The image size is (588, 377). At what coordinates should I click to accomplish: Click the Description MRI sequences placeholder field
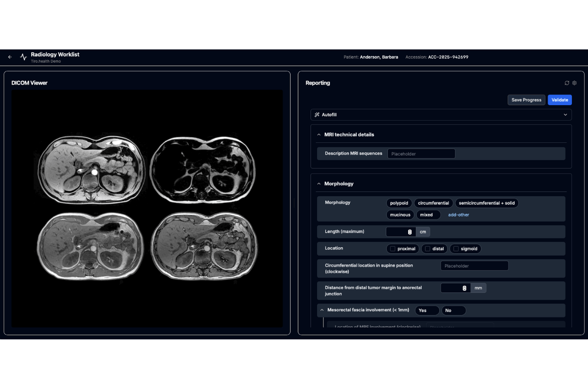pyautogui.click(x=421, y=153)
